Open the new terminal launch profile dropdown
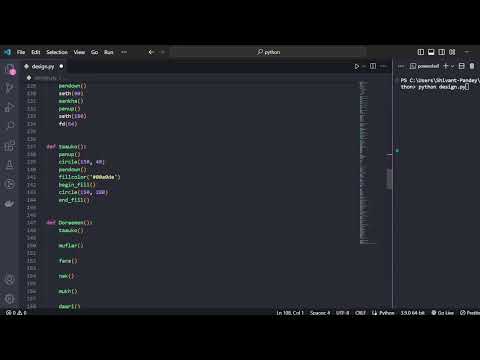480x360 pixels. 452,66
